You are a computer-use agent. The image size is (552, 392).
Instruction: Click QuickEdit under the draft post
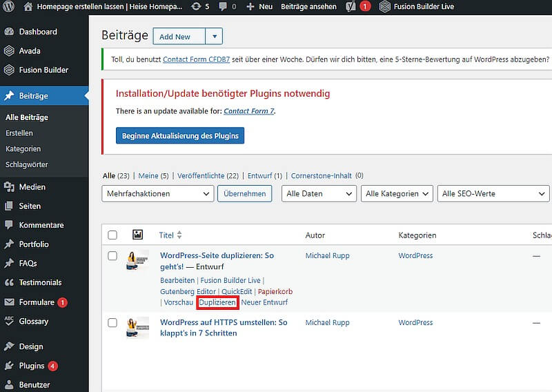point(237,292)
